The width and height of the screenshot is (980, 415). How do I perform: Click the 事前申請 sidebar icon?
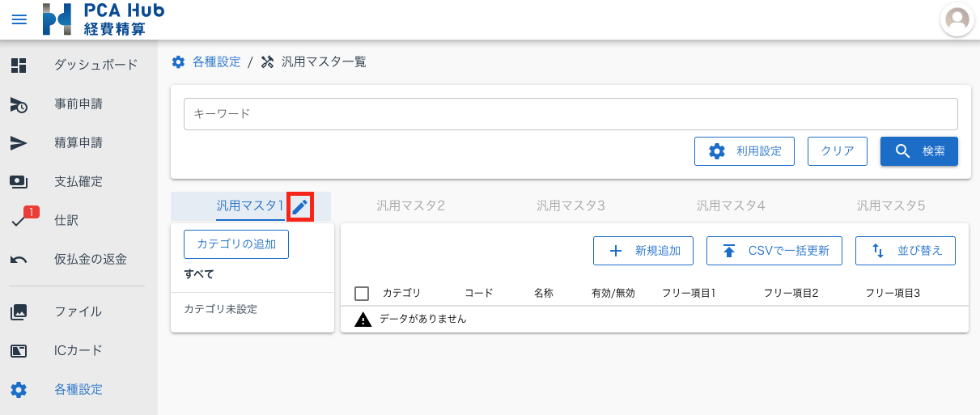[x=19, y=104]
